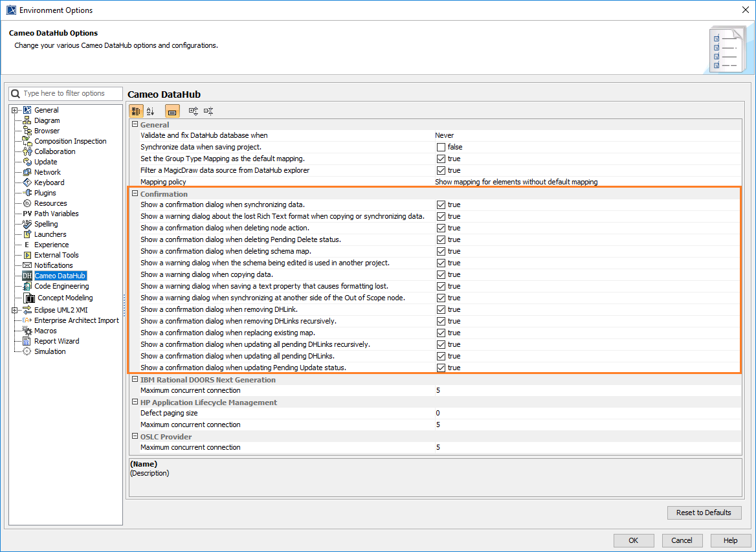Click the Reset to Defaults button

tap(704, 513)
